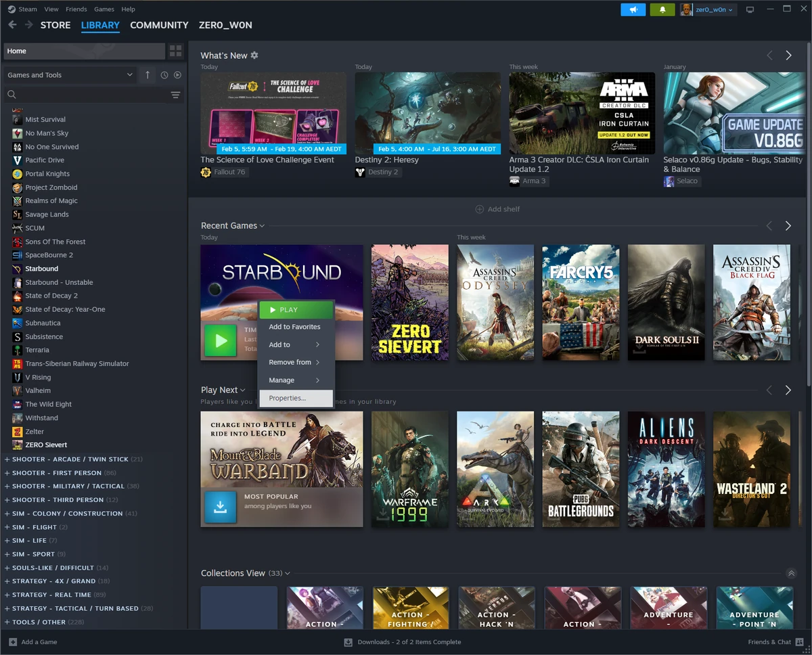Open the zer0_w0n account dropdown
Viewport: 812px width, 655px height.
(x=708, y=9)
